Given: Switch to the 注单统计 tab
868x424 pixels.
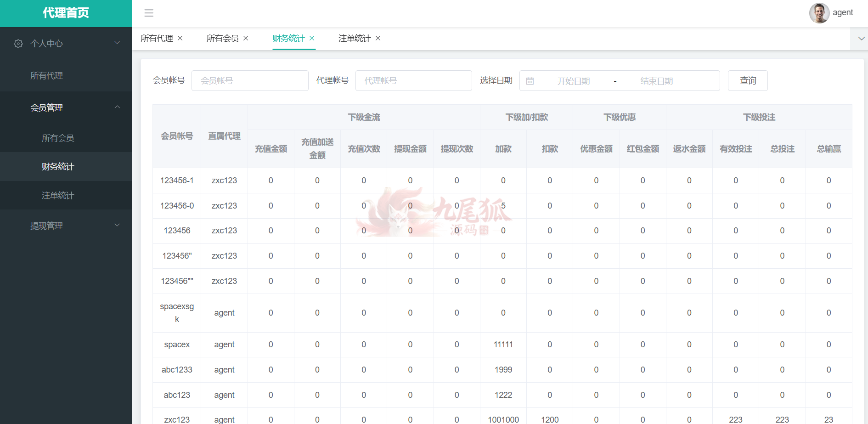Looking at the screenshot, I should 354,39.
